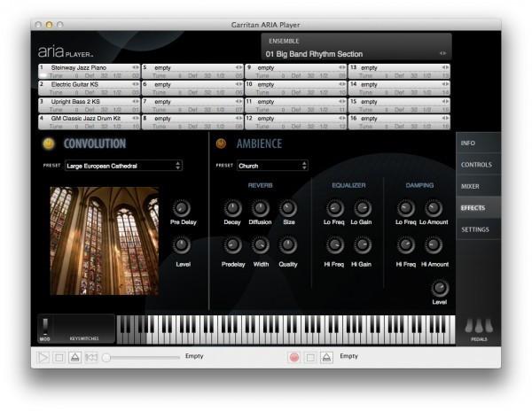Open the Convolution preset dropdown
The image size is (532, 411).
point(123,166)
